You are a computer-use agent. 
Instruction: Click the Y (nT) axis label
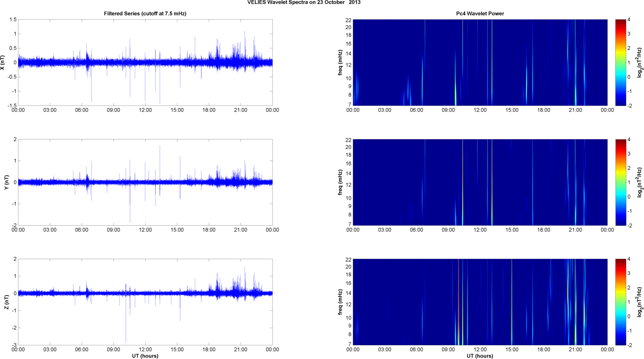(6, 182)
